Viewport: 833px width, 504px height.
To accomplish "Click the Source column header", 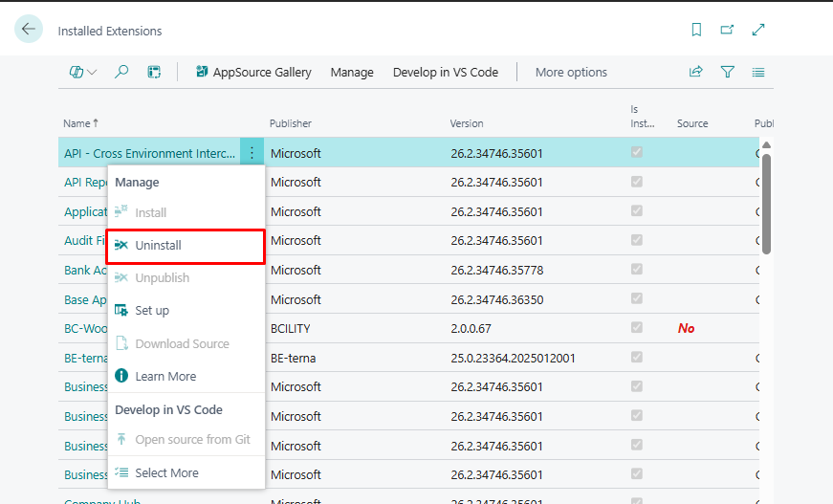I will (x=692, y=123).
